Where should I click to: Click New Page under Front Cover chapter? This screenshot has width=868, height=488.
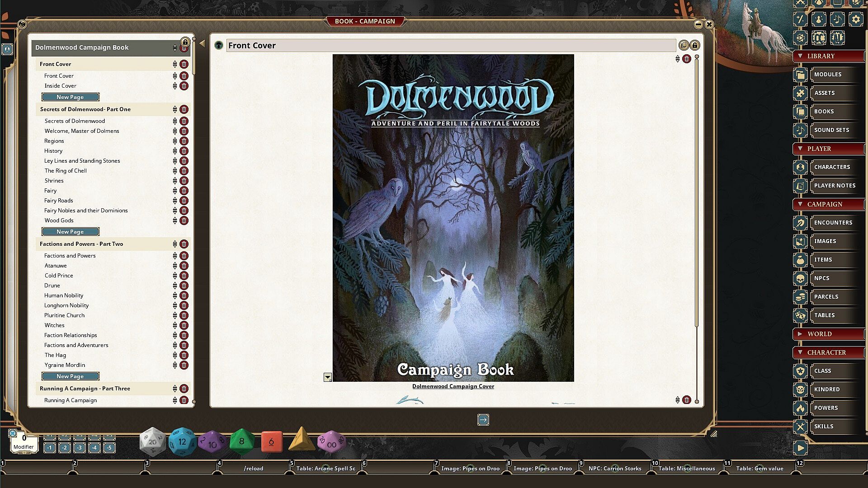pyautogui.click(x=70, y=97)
